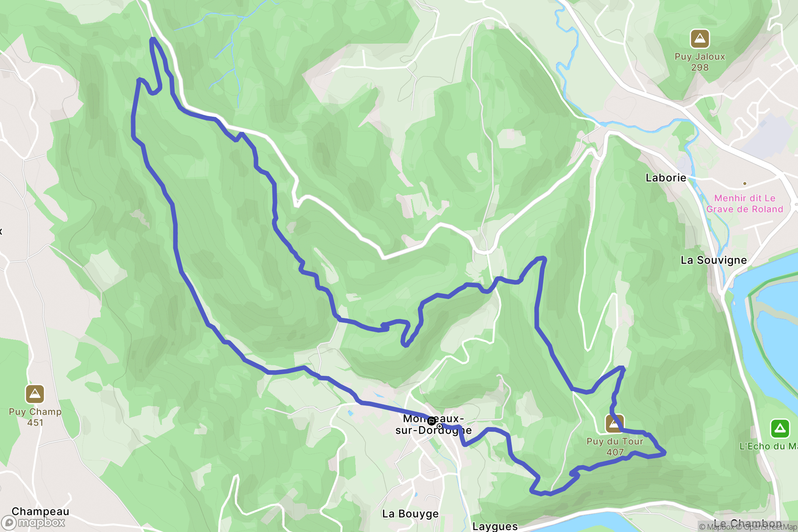Click the La Souvigne place label

click(x=714, y=260)
